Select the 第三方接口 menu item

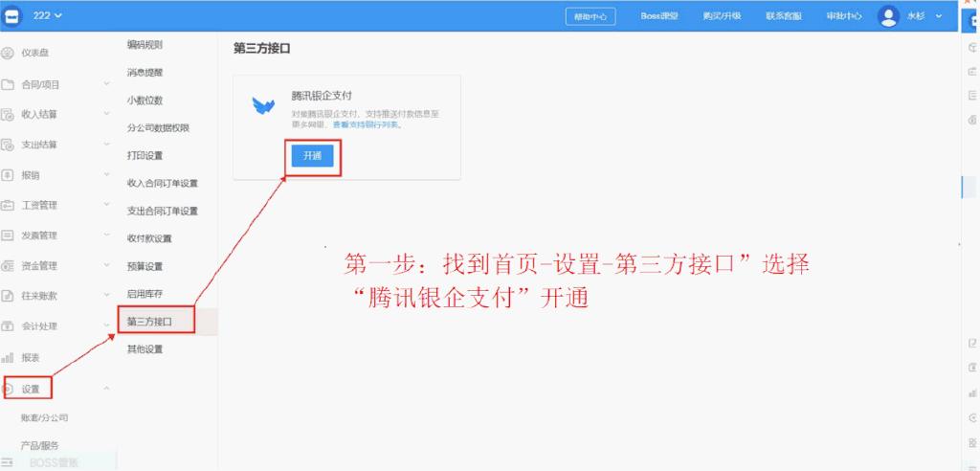point(149,322)
